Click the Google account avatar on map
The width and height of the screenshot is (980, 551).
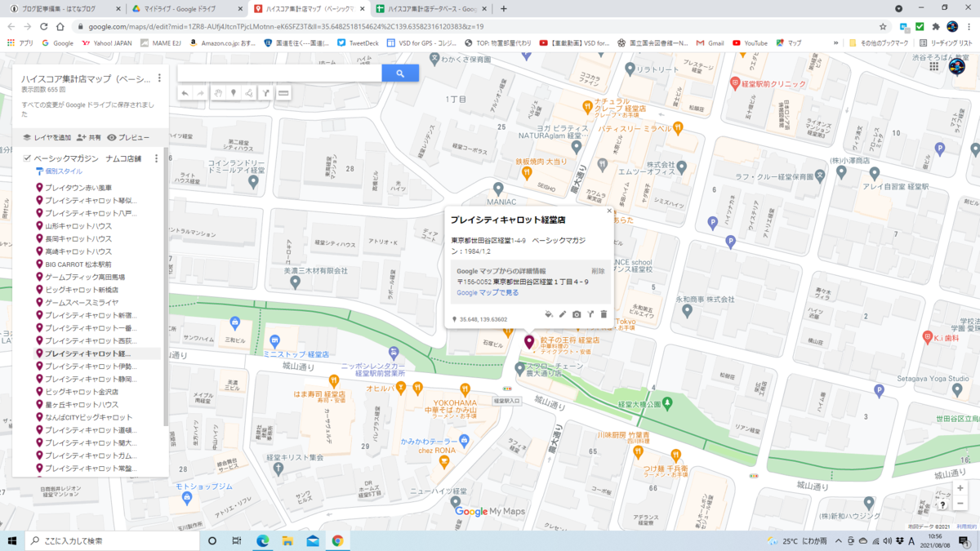coord(956,68)
